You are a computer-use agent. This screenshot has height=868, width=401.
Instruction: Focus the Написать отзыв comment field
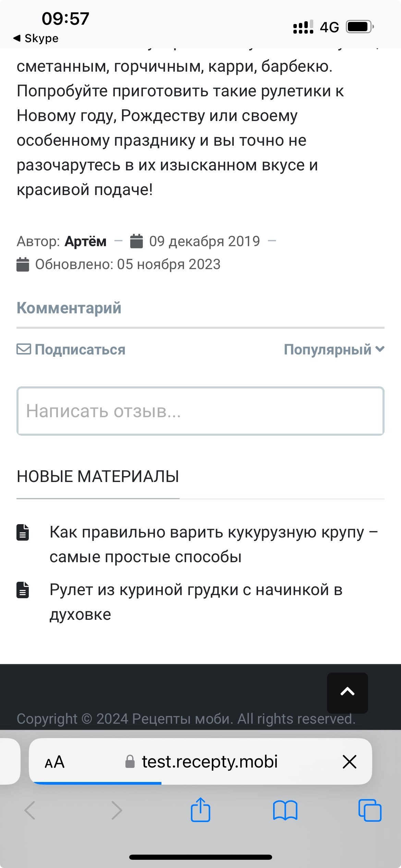(200, 411)
